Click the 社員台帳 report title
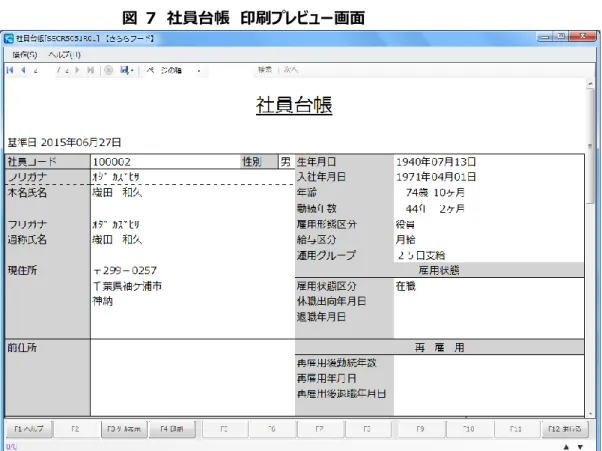 [x=294, y=105]
